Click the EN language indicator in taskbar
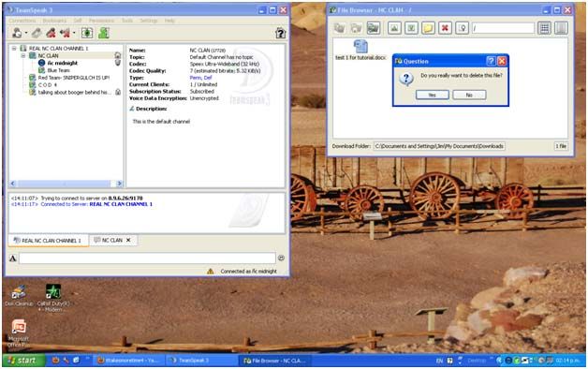This screenshot has width=588, height=369. click(x=439, y=361)
